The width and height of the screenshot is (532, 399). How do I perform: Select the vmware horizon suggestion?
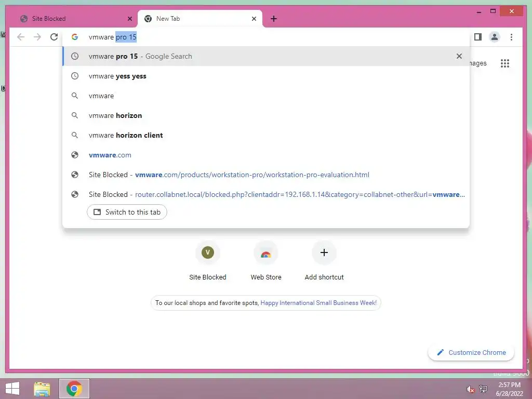[266, 115]
